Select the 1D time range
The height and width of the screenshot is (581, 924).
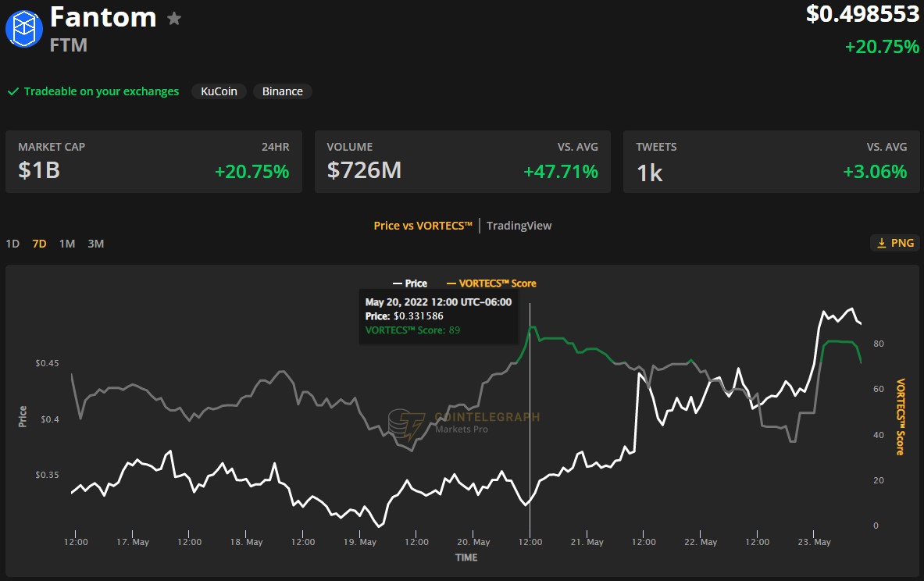pos(12,244)
